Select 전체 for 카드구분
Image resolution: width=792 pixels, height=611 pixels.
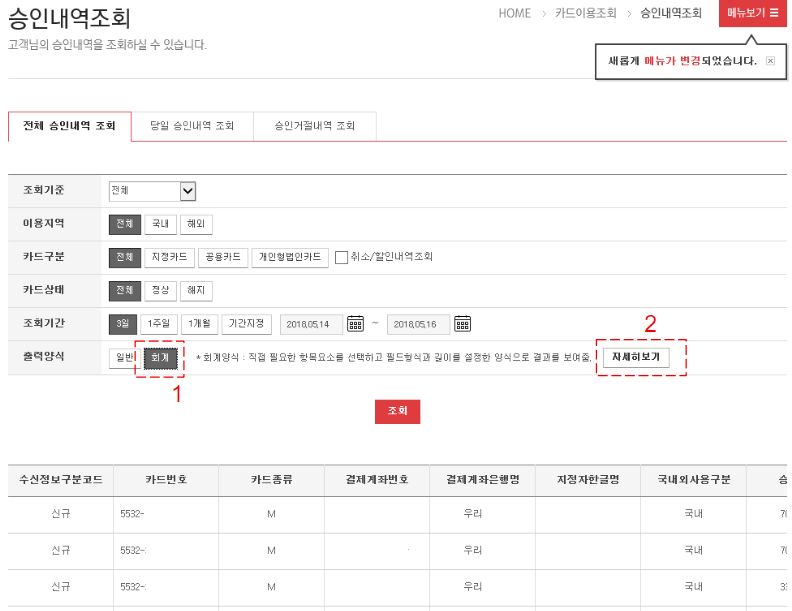(125, 258)
